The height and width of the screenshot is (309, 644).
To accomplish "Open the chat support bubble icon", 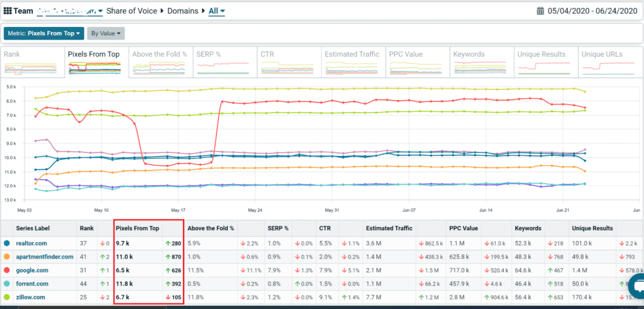I will [x=636, y=287].
